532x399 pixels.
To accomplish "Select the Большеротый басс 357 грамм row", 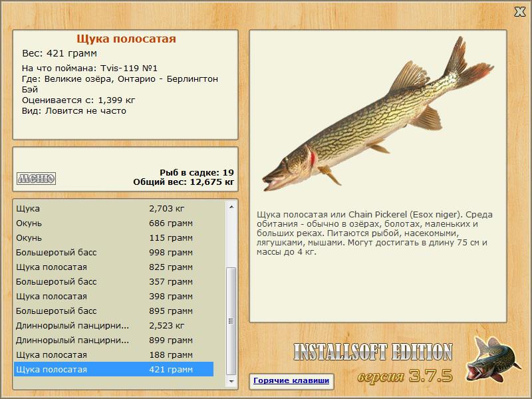I will click(114, 281).
